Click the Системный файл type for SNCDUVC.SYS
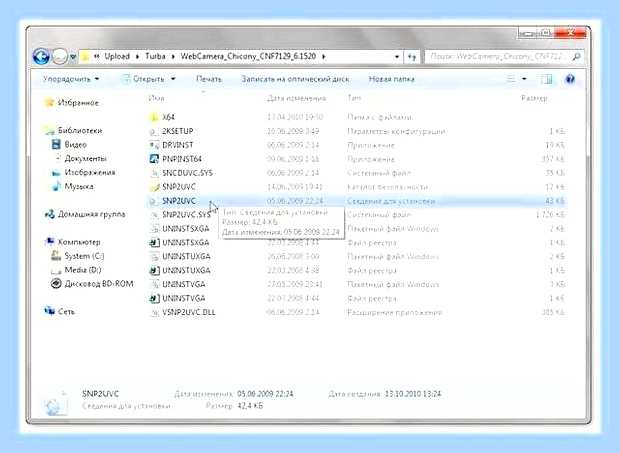The image size is (620, 453). pyautogui.click(x=379, y=173)
